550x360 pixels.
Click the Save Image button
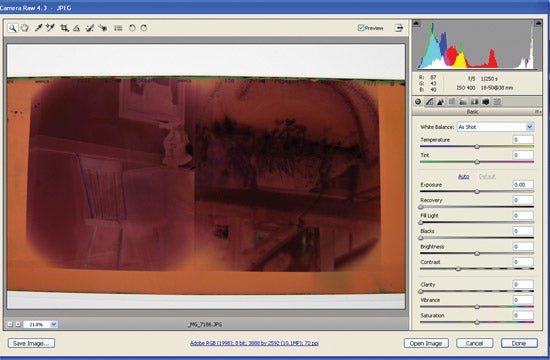[x=31, y=343]
